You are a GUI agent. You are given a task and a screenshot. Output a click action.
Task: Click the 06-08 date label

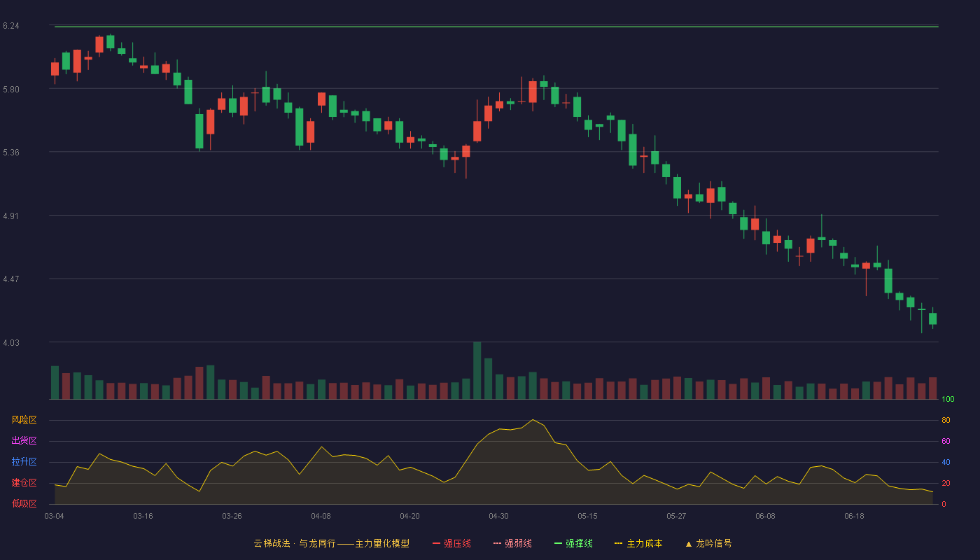(765, 516)
